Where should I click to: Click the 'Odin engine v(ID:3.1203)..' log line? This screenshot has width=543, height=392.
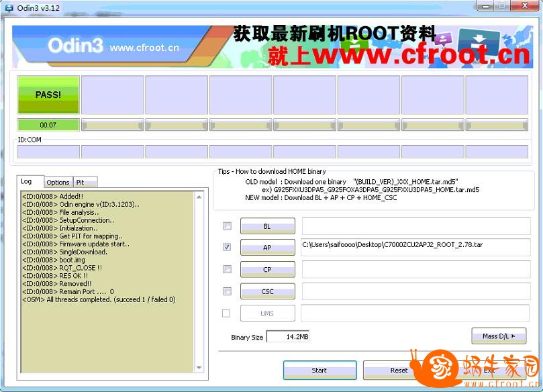(81, 204)
